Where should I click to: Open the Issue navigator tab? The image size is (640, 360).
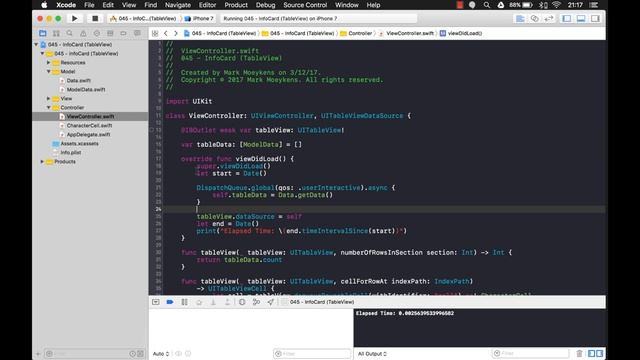[x=83, y=33]
